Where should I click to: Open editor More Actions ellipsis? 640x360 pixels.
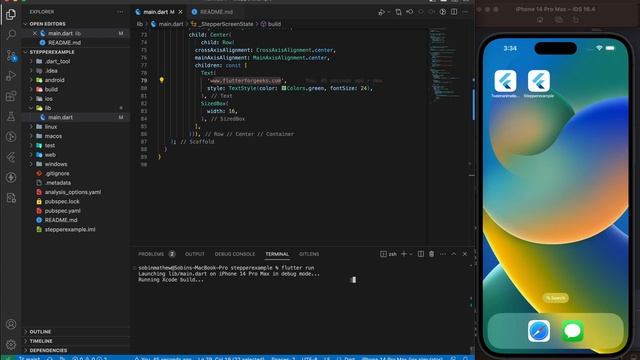(465, 12)
